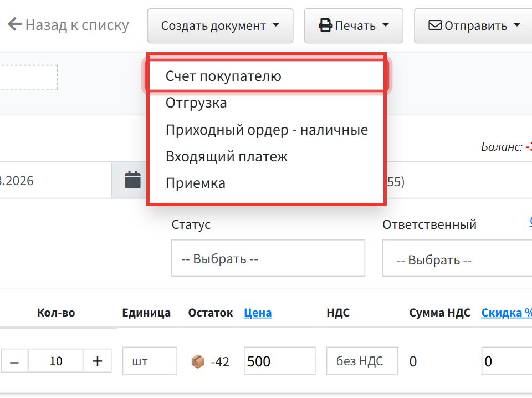This screenshot has width=532, height=398.
Task: Click the back arrow icon near Назад к списку
Action: point(14,24)
